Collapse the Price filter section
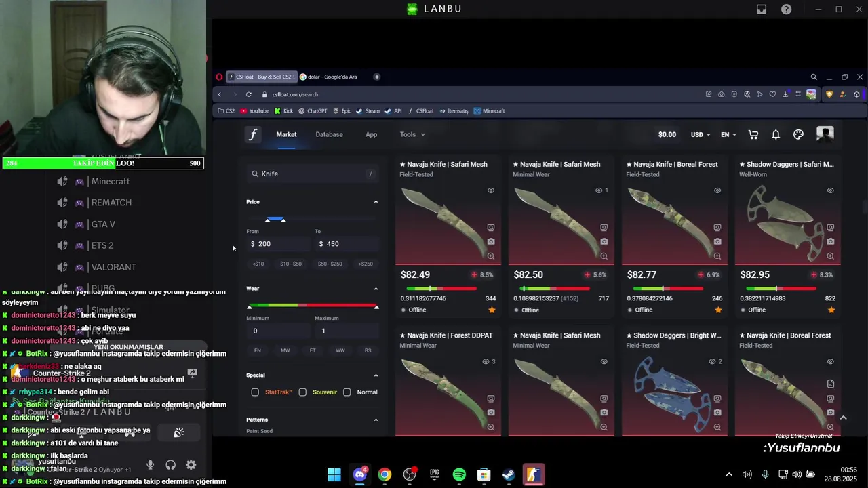This screenshot has width=868, height=488. point(376,202)
